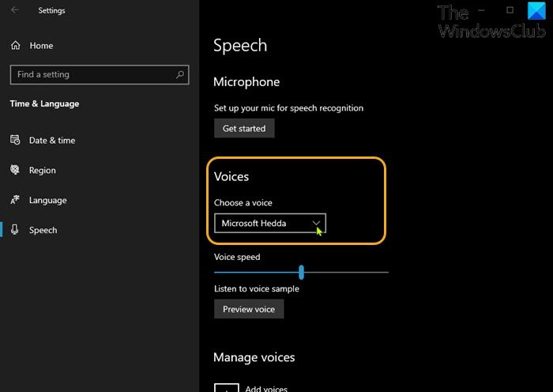Viewport: 553px width, 392px height.
Task: Click the back arrow in Settings
Action: pos(16,11)
